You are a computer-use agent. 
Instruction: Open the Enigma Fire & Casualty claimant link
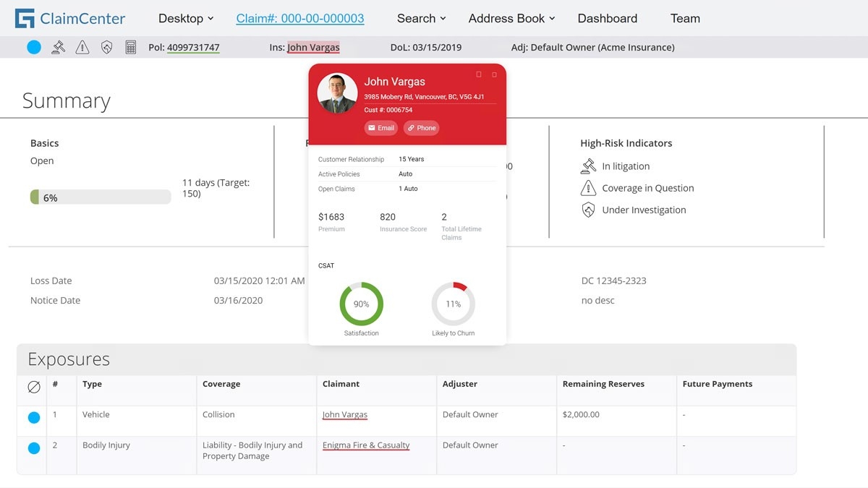click(x=366, y=445)
